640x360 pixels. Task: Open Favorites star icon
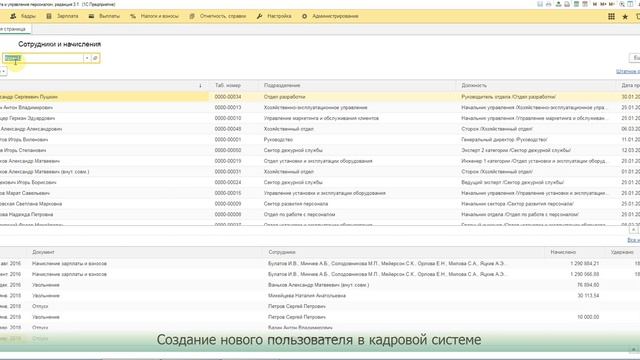pyautogui.click(x=625, y=17)
